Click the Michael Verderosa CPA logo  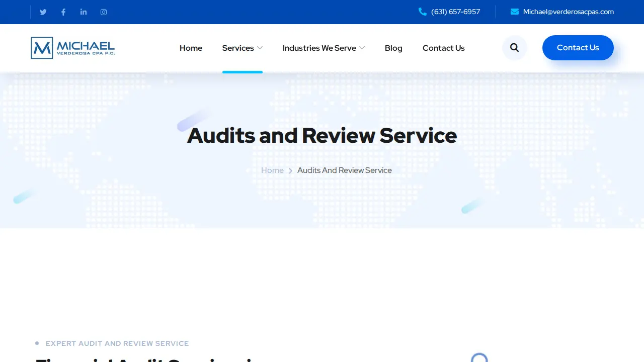[x=73, y=48]
